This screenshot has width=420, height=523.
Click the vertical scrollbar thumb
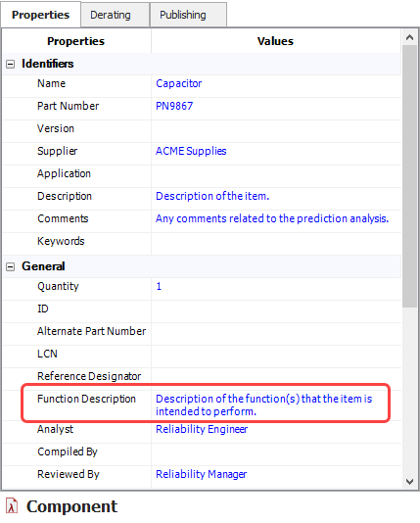tap(409, 176)
